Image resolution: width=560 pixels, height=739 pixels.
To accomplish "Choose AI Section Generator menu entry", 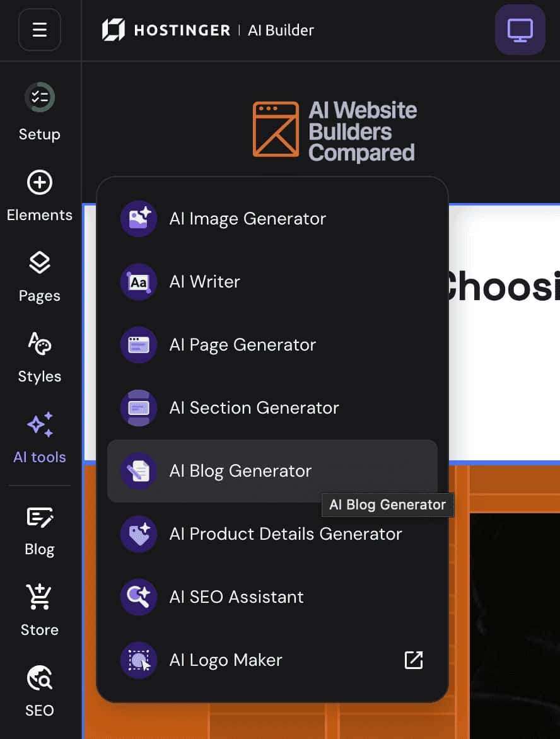I will click(x=272, y=408).
